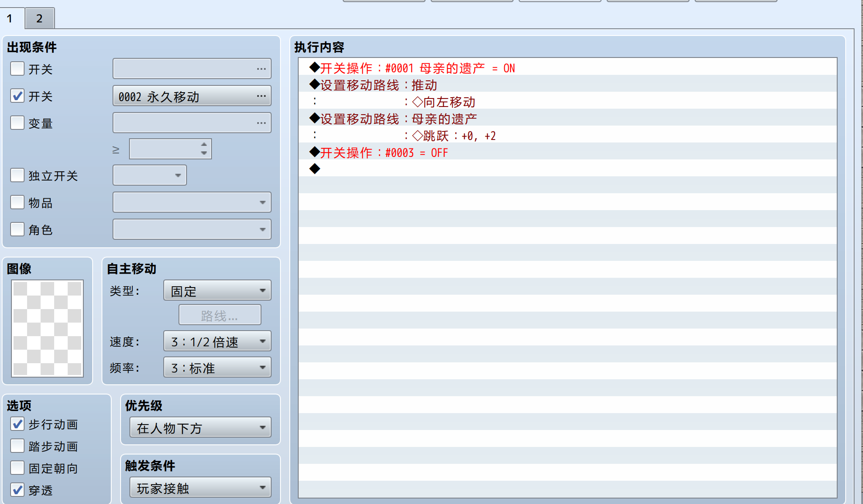
Task: Toggle the 穿透 option
Action: tap(17, 490)
